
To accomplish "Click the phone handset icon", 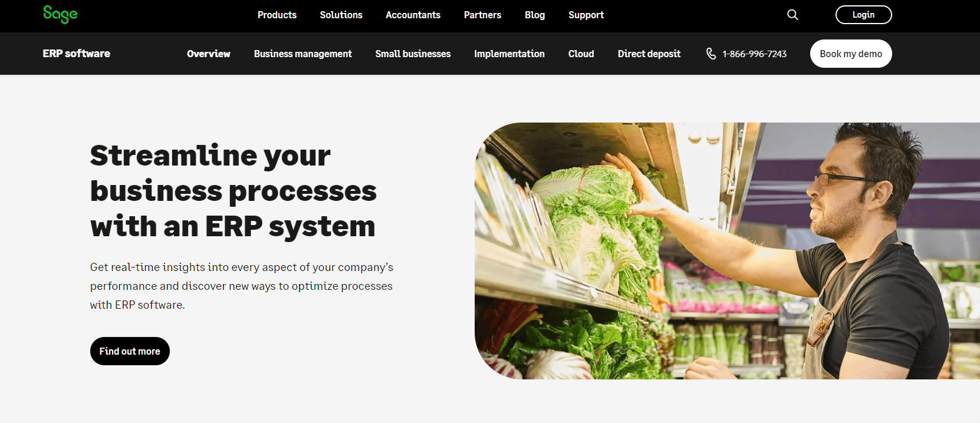I will coord(711,54).
